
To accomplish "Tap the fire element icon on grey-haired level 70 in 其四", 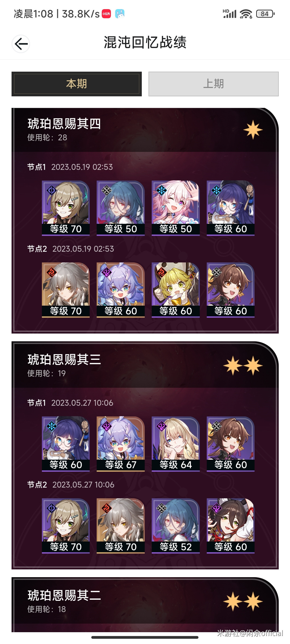I will [x=52, y=273].
